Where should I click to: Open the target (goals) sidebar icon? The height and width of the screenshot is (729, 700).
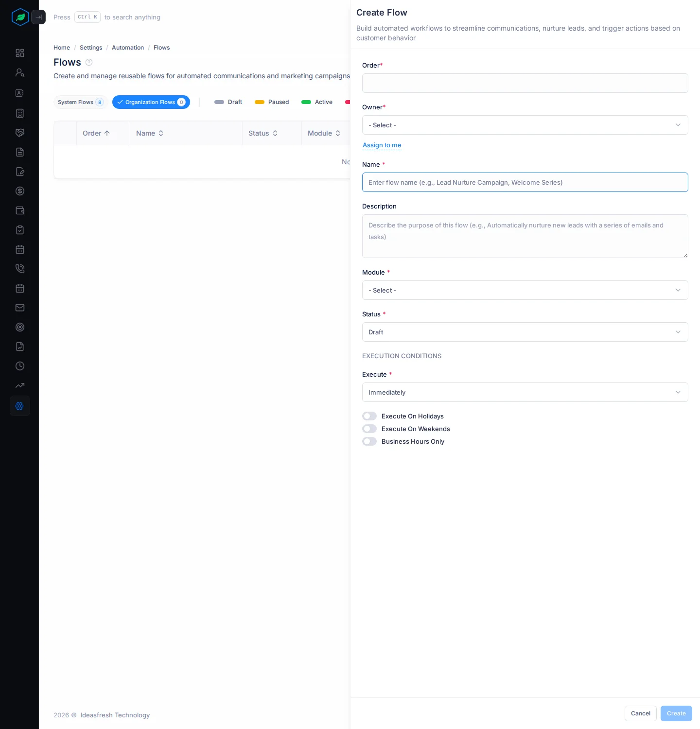point(20,327)
